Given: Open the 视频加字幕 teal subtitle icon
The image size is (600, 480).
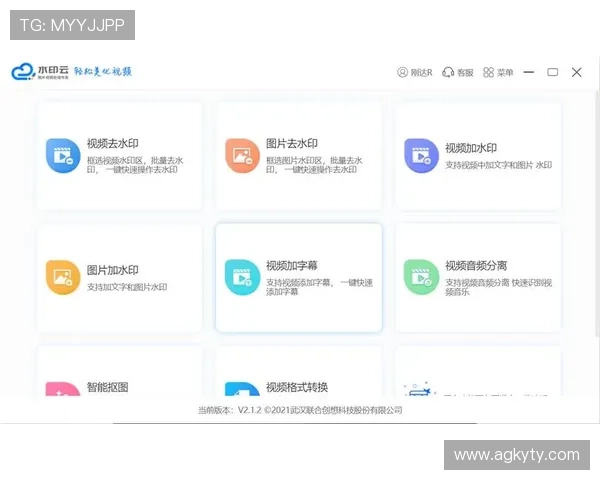Looking at the screenshot, I should click(242, 278).
